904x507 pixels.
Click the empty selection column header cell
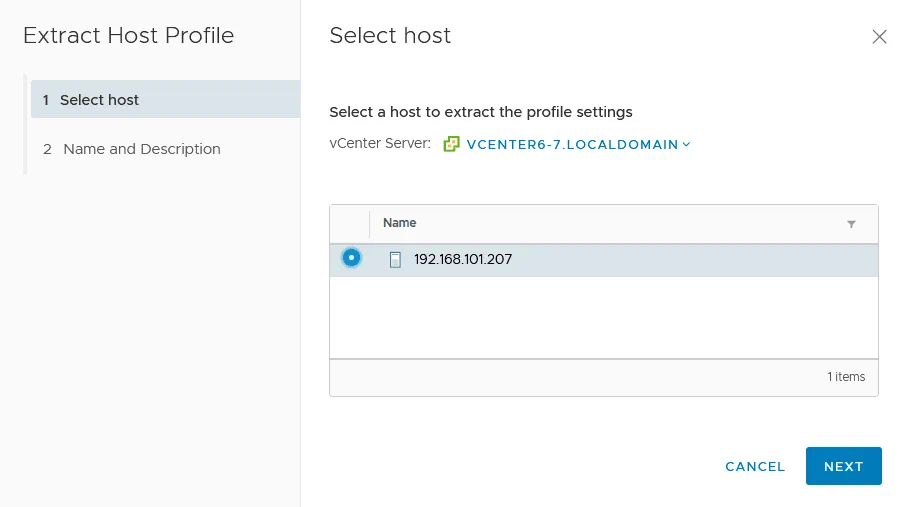350,224
